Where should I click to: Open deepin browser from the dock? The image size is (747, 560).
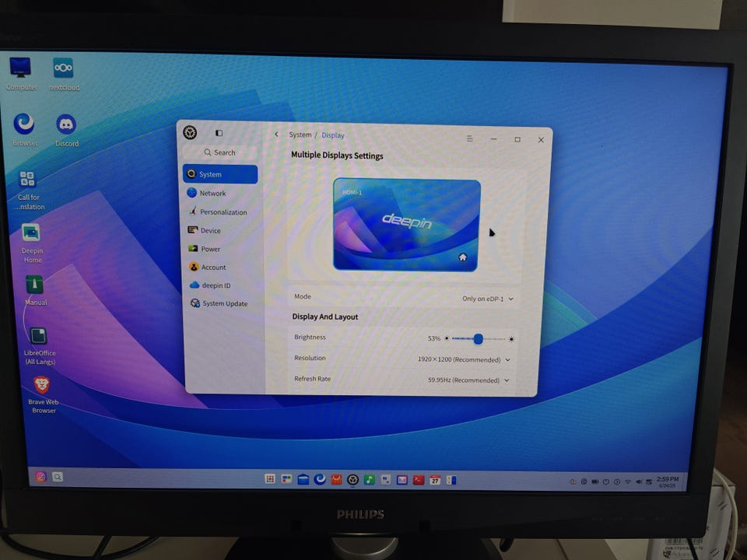[320, 480]
